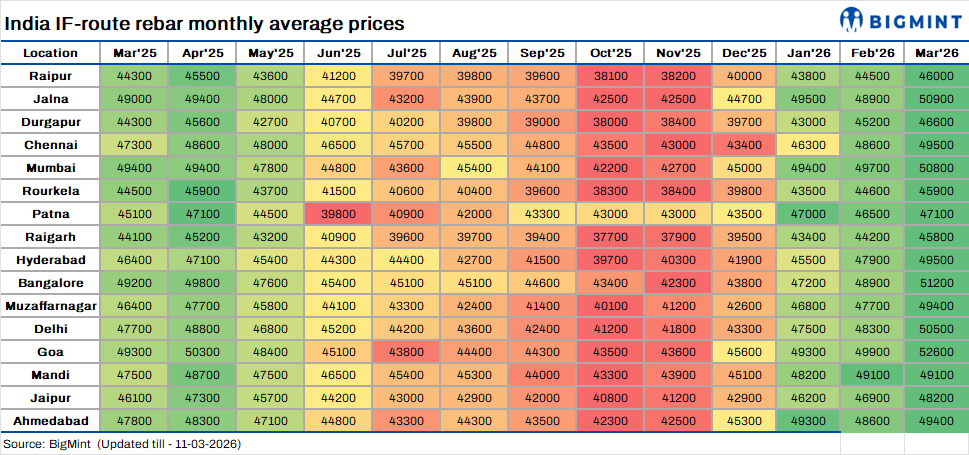Click the Ahmedabad row label
Screen dimensions: 969x455
coord(50,421)
